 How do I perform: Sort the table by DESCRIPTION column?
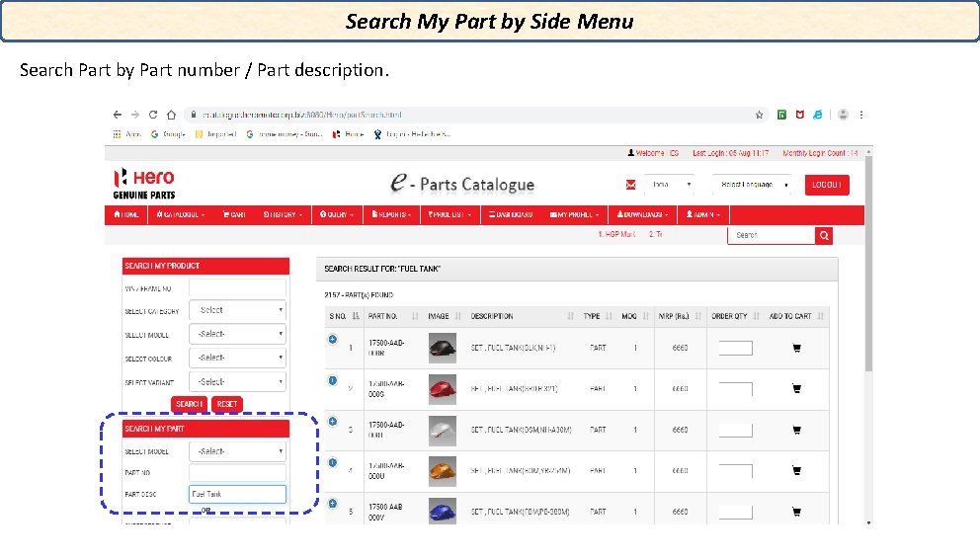click(x=522, y=316)
